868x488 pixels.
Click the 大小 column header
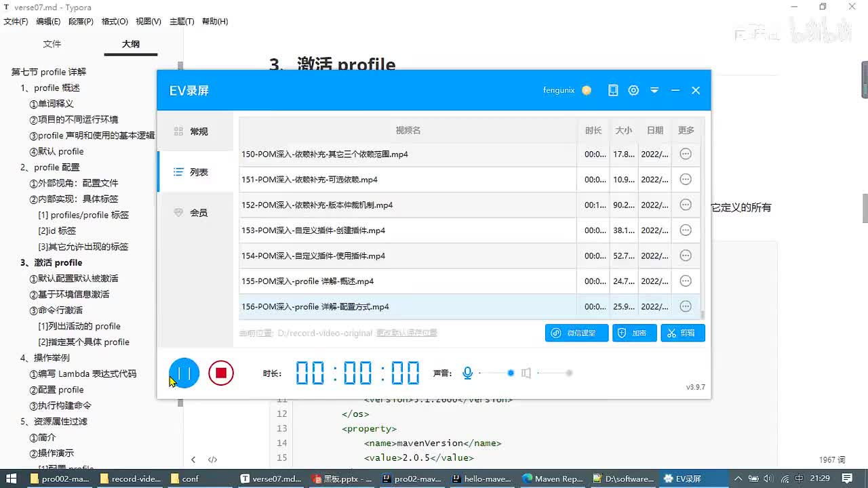click(x=624, y=130)
